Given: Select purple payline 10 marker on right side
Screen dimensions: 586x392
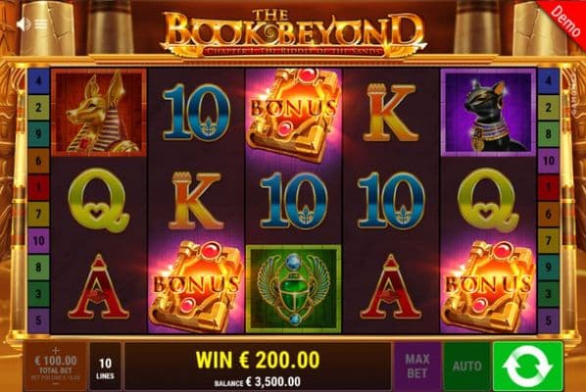Looking at the screenshot, I should pos(548,161).
